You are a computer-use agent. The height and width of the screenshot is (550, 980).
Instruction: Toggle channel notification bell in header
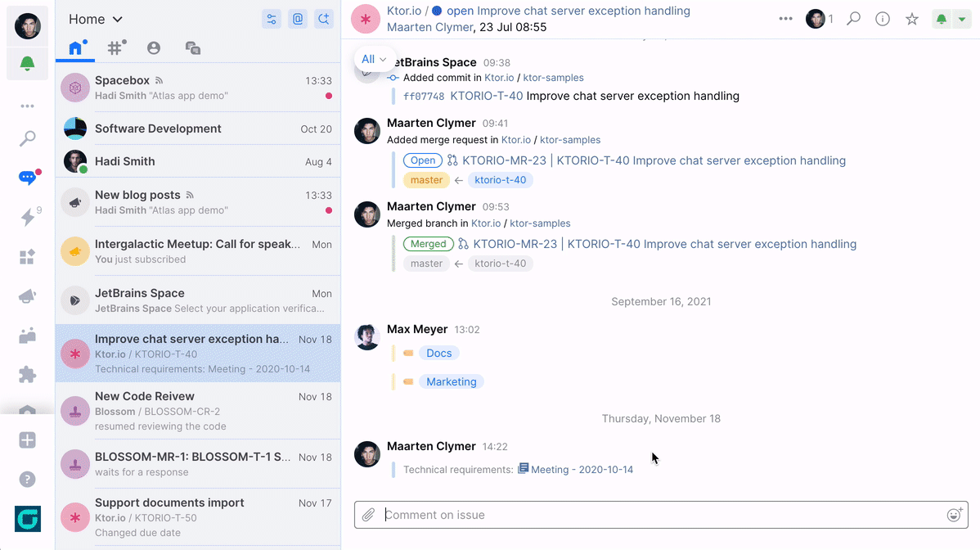[942, 20]
